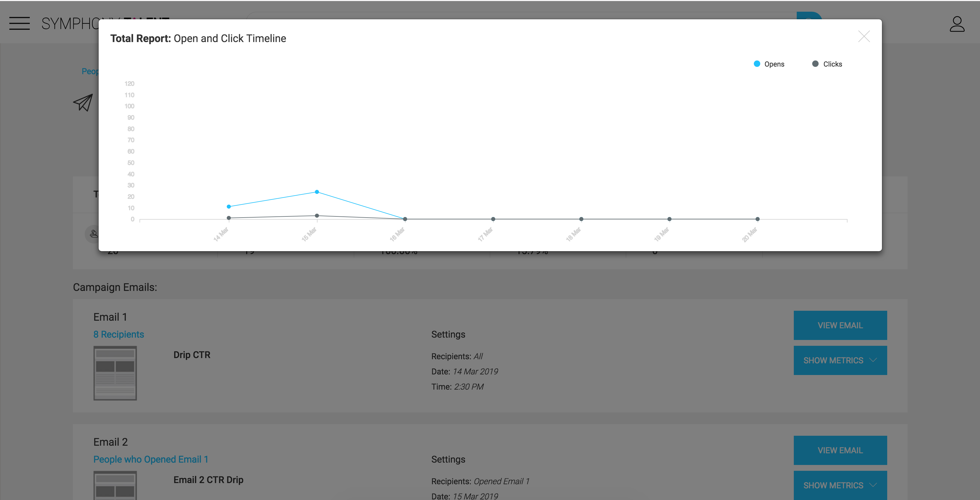Click the Campaign Emails heading
Screen dimensions: 980x500
pos(115,287)
